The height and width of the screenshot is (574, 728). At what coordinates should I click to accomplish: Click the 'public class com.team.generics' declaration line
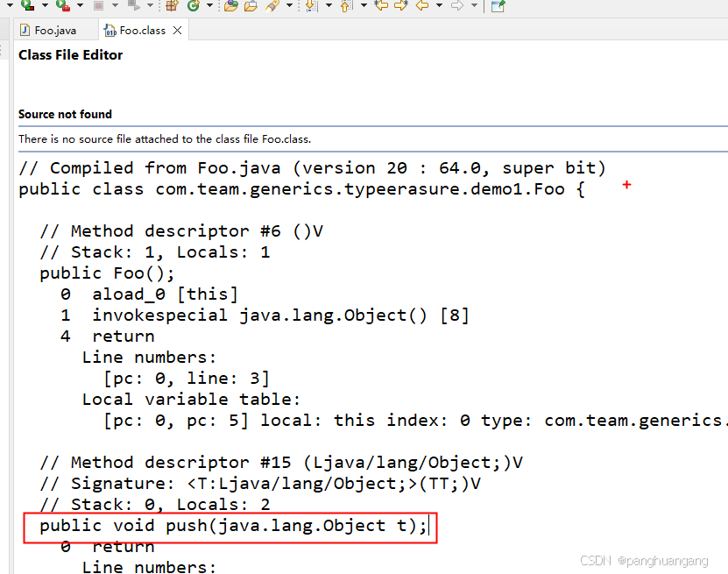click(x=301, y=189)
